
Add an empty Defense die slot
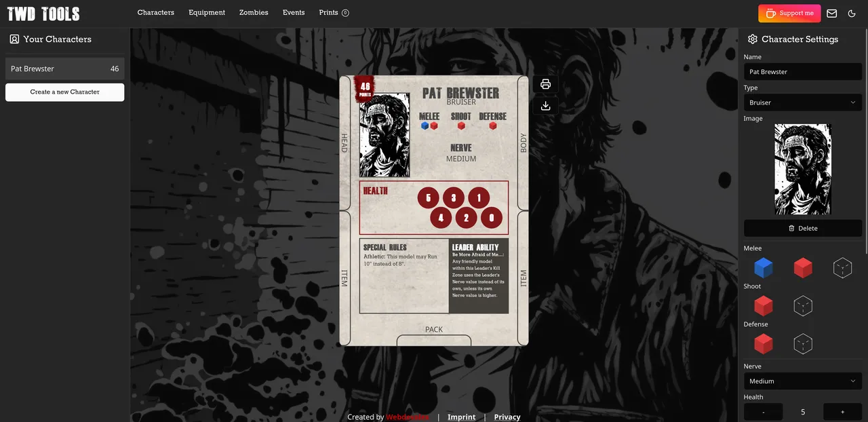pos(803,343)
